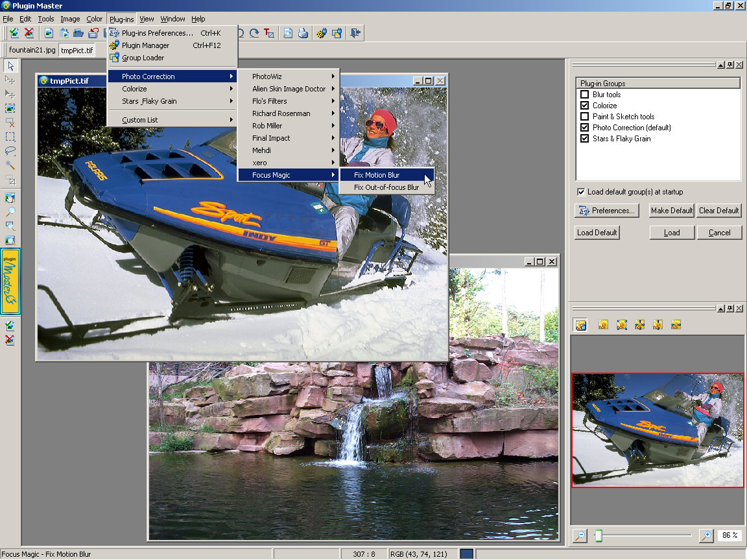Uncheck Photo Correction (default) group
The height and width of the screenshot is (560, 747).
pos(584,127)
